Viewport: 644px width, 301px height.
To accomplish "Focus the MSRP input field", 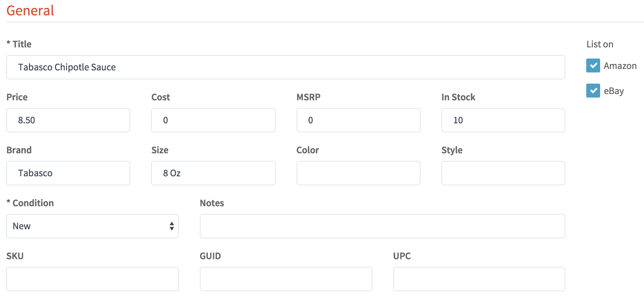I will [358, 120].
